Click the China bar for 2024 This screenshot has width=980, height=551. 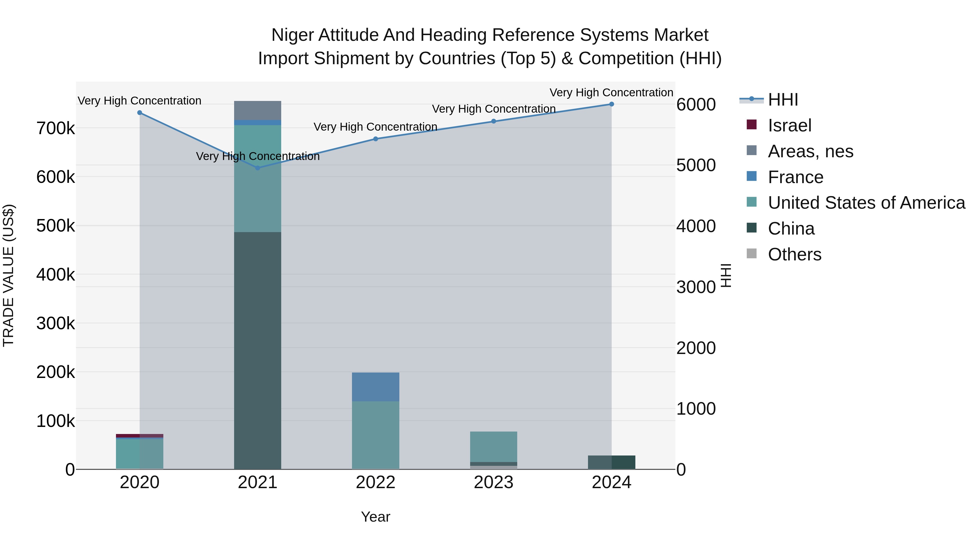coord(611,462)
